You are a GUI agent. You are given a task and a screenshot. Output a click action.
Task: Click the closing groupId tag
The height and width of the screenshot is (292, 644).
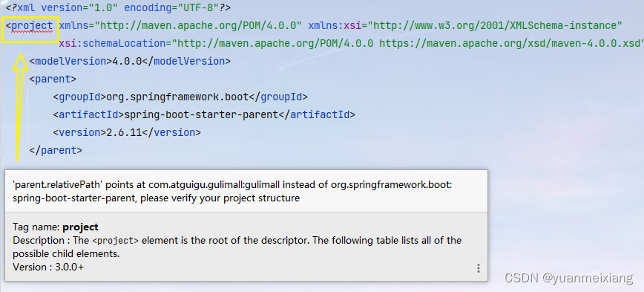point(278,97)
